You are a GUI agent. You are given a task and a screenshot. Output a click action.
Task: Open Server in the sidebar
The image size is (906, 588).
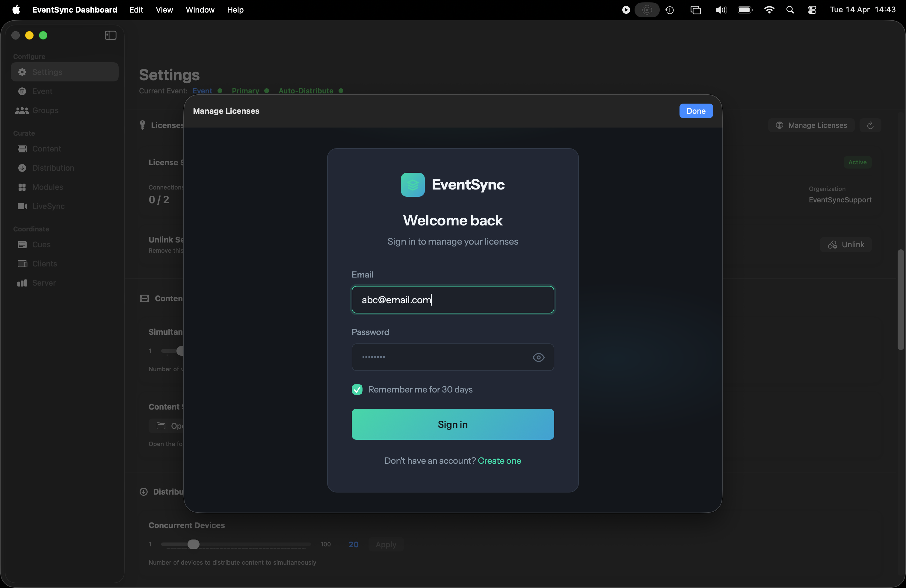[x=65, y=283]
